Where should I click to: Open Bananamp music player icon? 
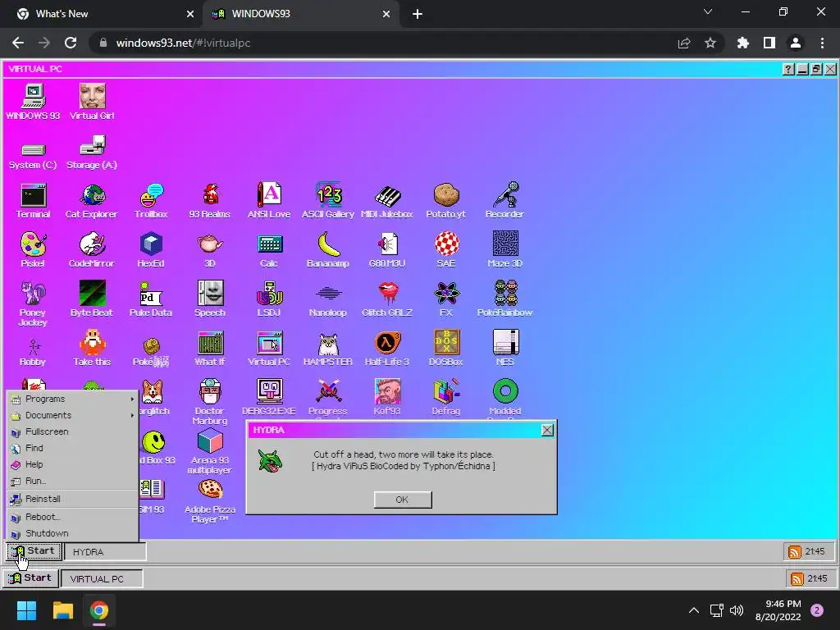tap(328, 249)
